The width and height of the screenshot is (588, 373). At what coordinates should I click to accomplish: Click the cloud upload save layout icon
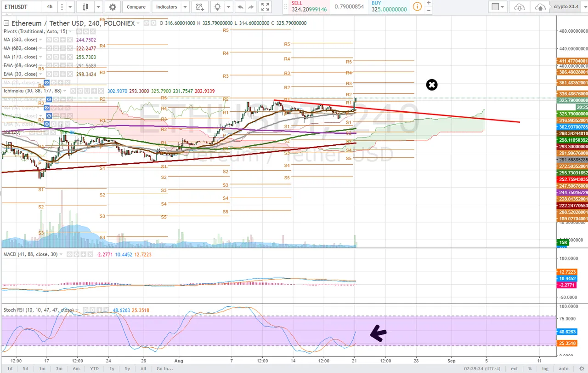point(541,7)
